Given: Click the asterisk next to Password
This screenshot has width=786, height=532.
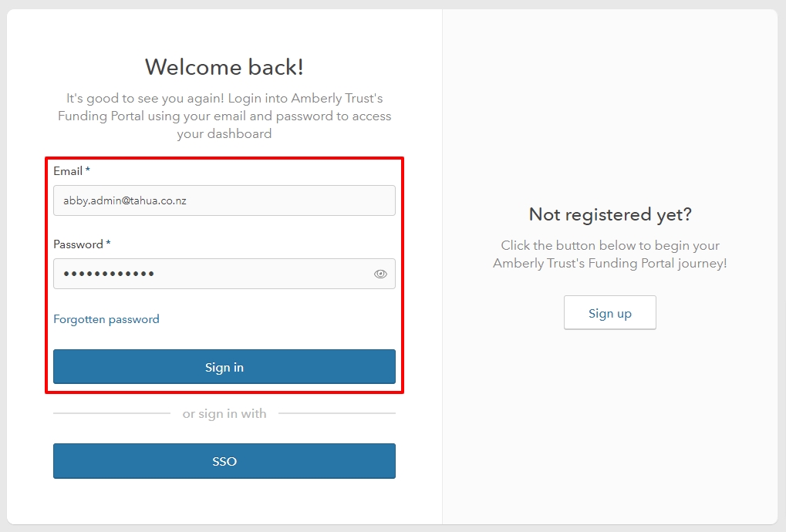Looking at the screenshot, I should point(108,244).
